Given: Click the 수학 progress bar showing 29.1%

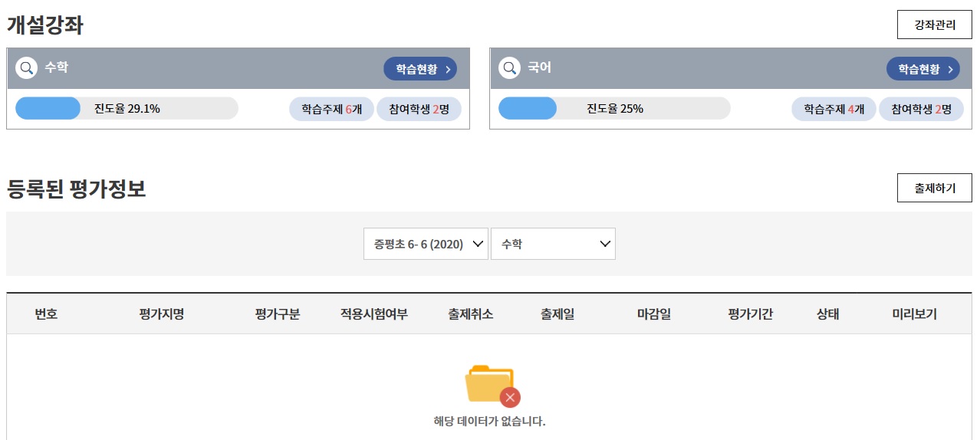Looking at the screenshot, I should tap(127, 108).
